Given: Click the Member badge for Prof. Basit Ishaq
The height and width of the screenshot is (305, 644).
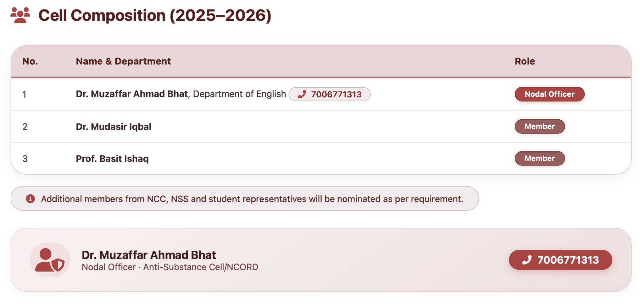Looking at the screenshot, I should point(540,158).
